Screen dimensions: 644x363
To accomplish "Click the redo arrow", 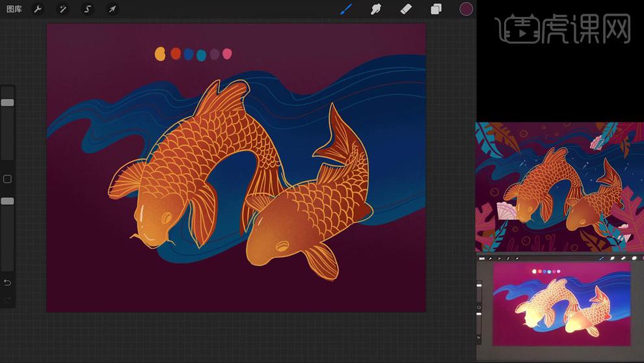I will pos(7,300).
